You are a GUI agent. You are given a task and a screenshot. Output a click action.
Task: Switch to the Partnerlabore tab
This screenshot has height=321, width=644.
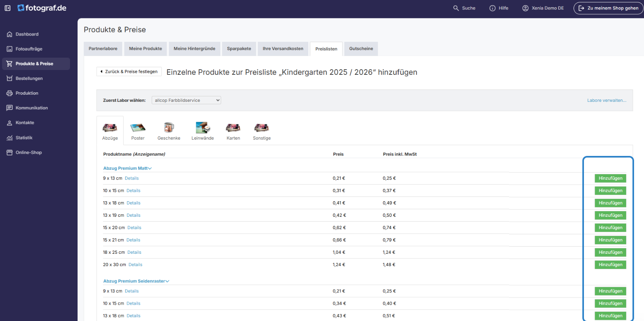pyautogui.click(x=103, y=49)
